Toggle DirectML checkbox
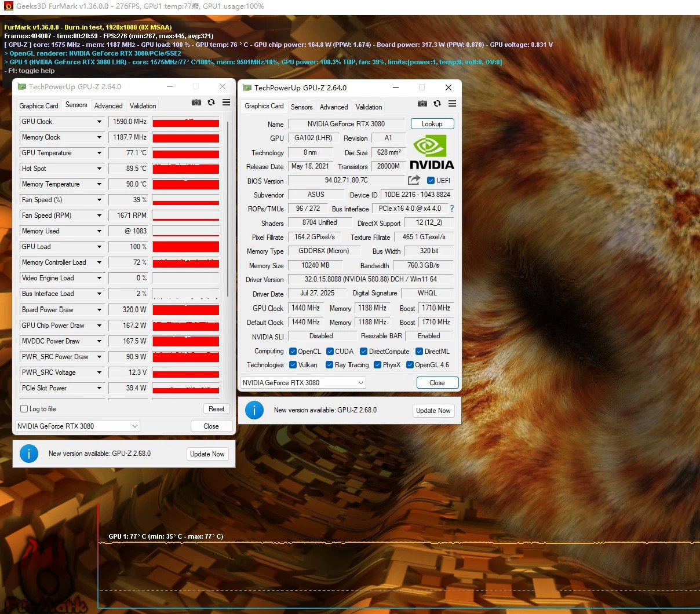 419,351
